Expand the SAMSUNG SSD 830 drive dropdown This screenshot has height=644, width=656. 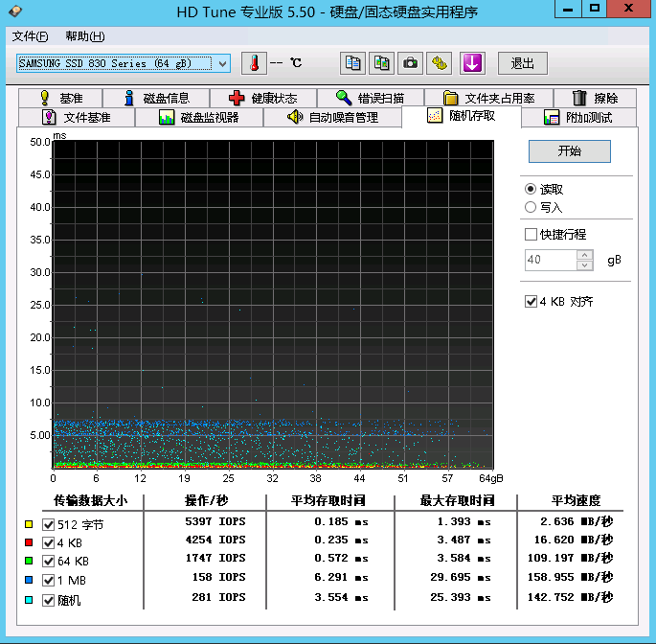point(222,63)
